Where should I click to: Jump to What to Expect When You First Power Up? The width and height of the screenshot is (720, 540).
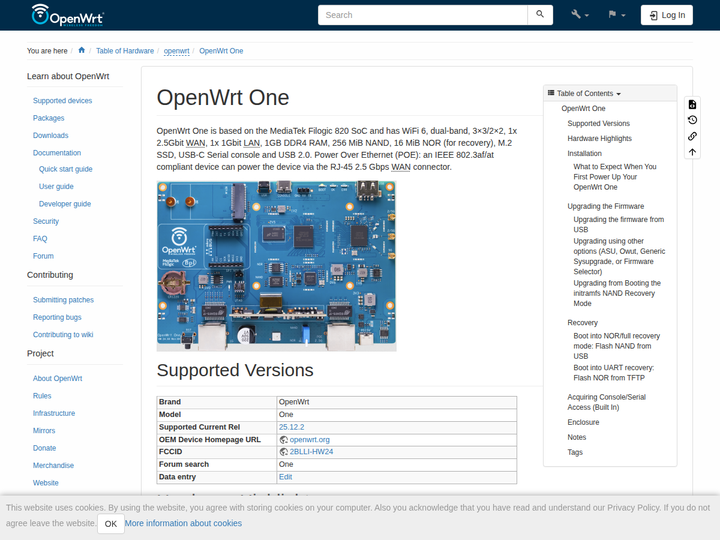[615, 177]
